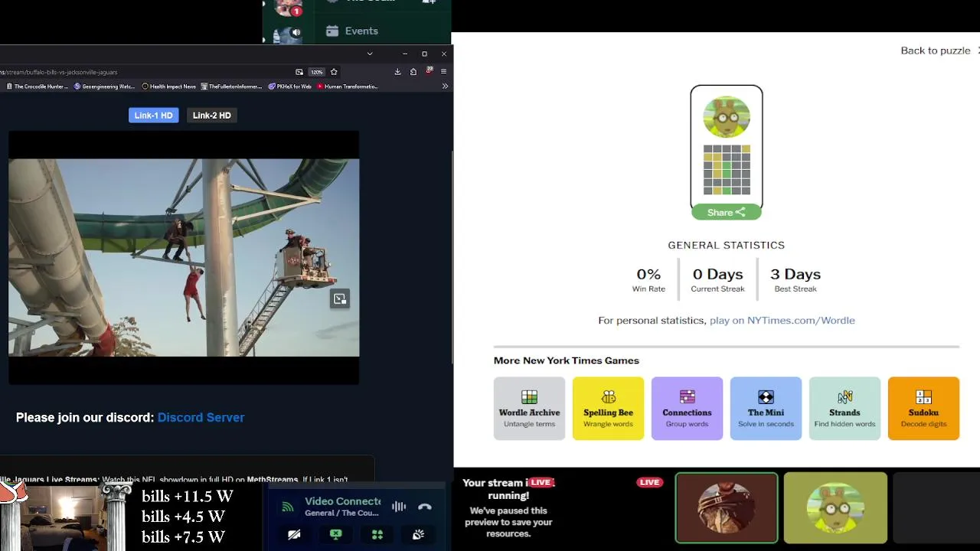Click the Discord server avatar with notification badge

click(289, 8)
